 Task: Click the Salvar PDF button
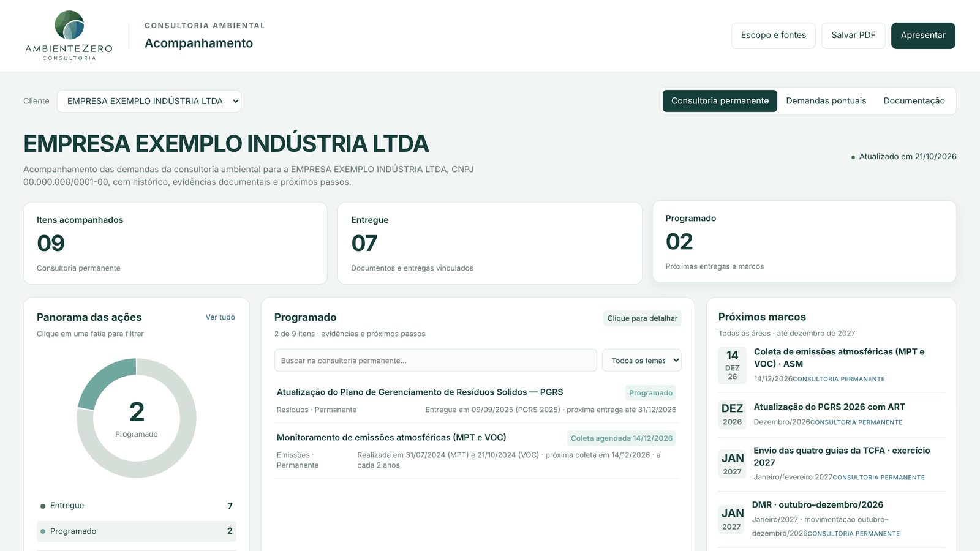click(x=853, y=36)
